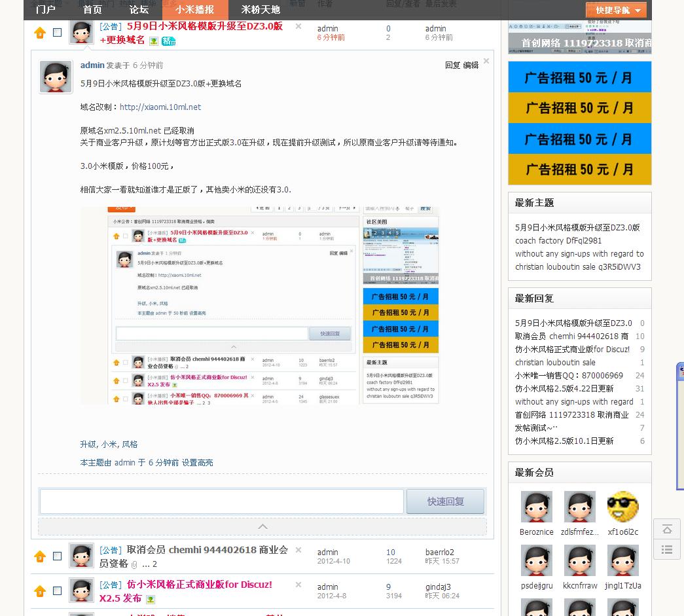Tick the checkbox beside 仿小米风格正式商业版 thread
The image size is (684, 616).
57,590
